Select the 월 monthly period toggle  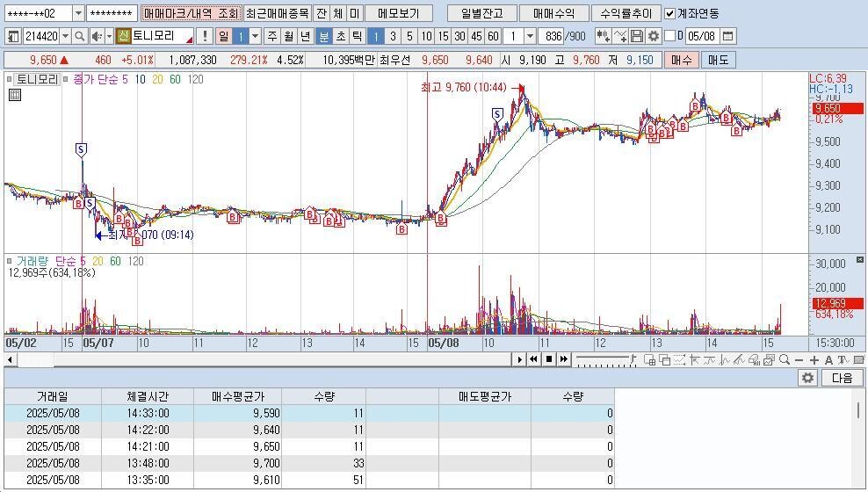288,37
